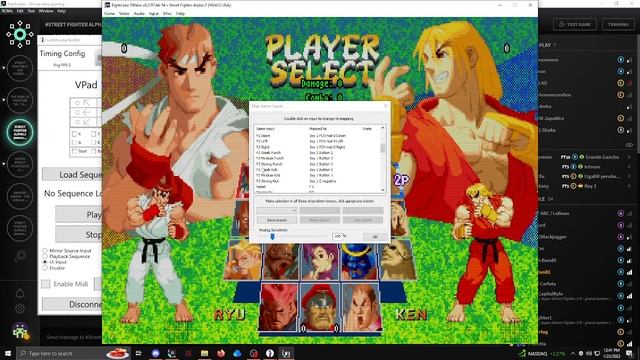
Task: Tick the Start checkbox in VPad
Action: point(74,151)
